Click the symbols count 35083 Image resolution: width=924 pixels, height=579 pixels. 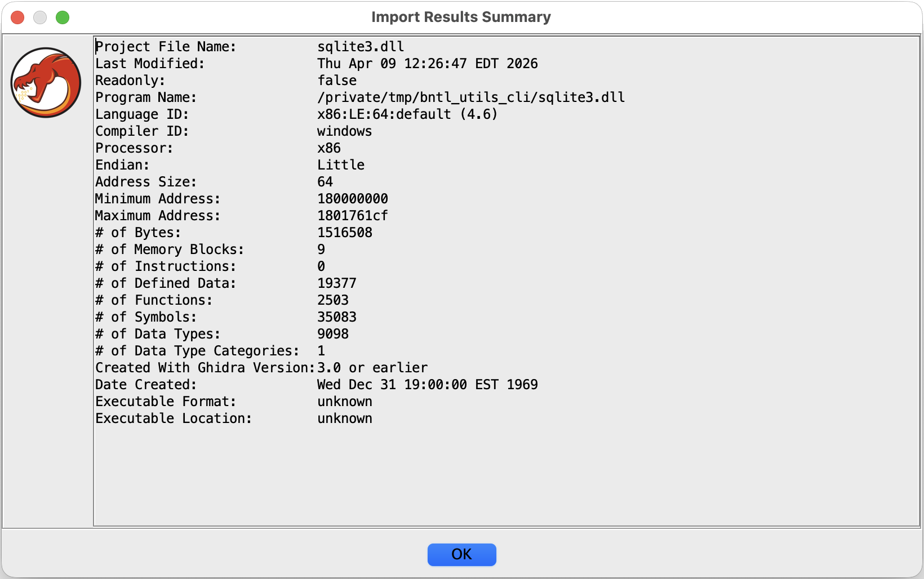click(x=336, y=317)
